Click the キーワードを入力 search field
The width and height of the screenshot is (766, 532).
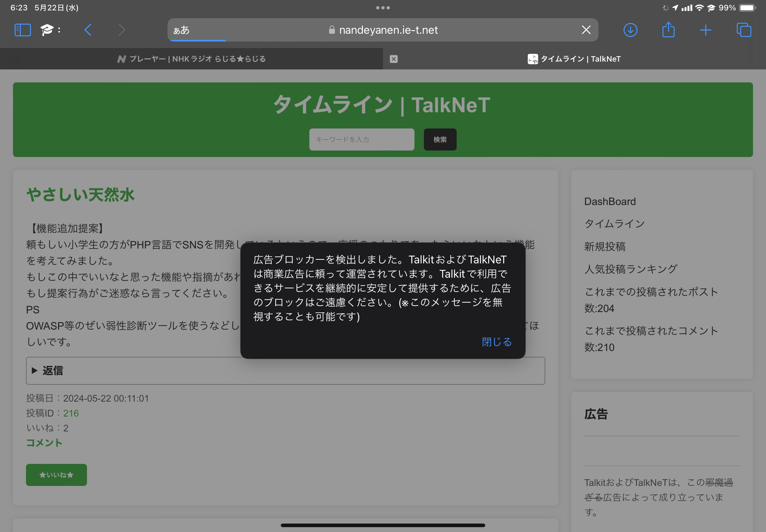pos(362,139)
